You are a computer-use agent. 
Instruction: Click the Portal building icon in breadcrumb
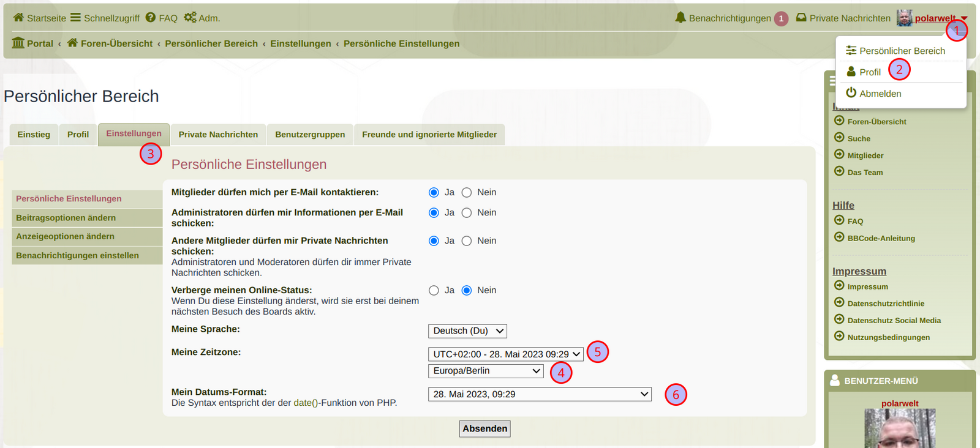click(18, 43)
